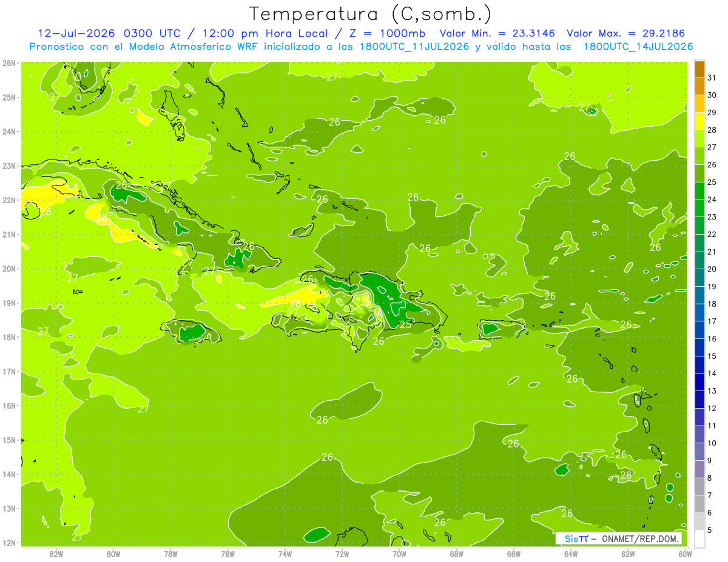Click the "78W" longitude axis label
The height and width of the screenshot is (562, 728).
170,553
